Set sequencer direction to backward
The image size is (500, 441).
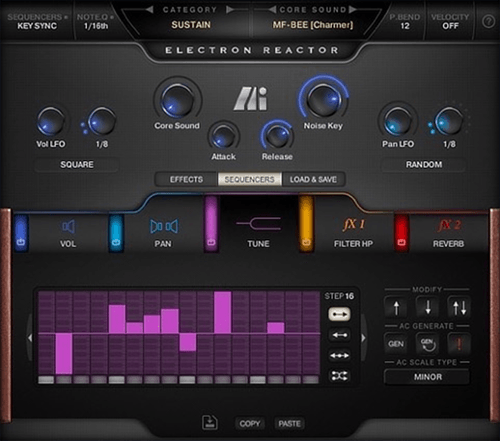point(339,335)
